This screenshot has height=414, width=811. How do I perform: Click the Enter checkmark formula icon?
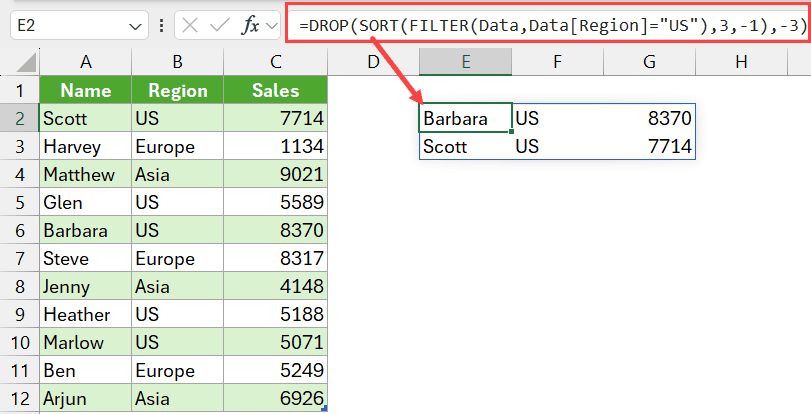(x=219, y=25)
